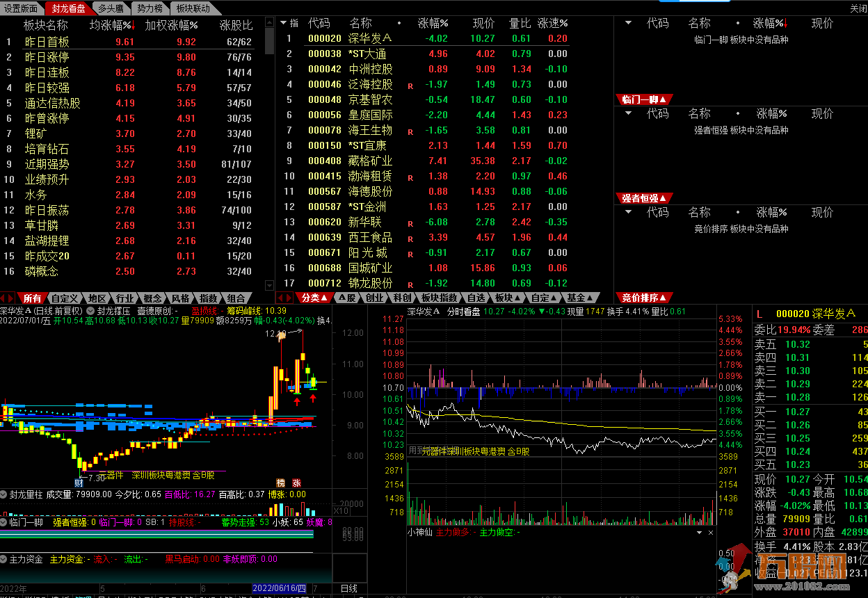Click the 财 marker on K-line chart
This screenshot has width=868, height=598.
click(79, 483)
